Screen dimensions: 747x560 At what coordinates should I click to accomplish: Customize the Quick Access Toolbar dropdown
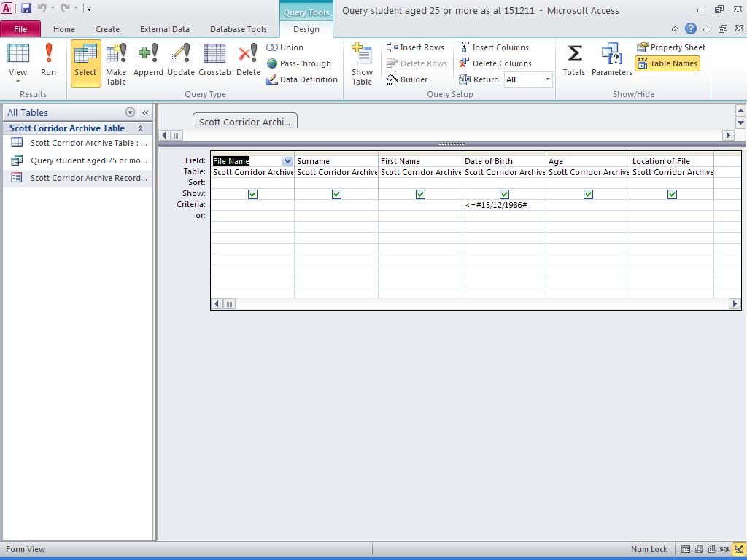click(89, 8)
